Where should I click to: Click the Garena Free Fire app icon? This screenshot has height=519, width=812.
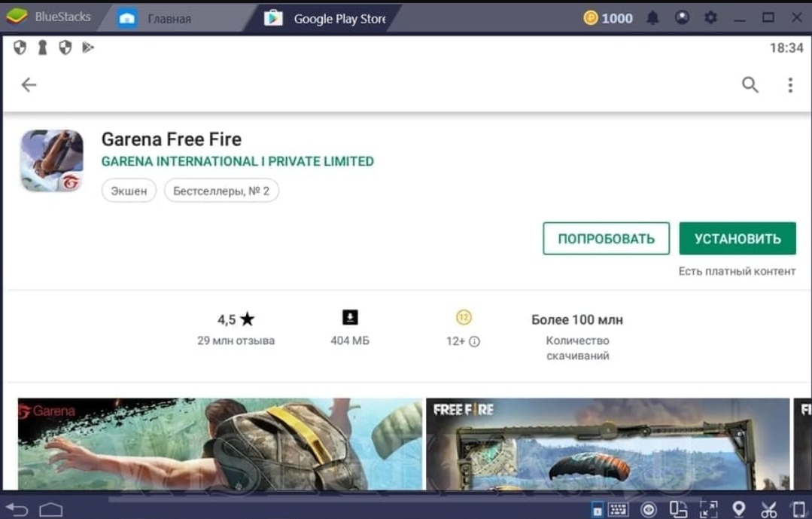(52, 160)
